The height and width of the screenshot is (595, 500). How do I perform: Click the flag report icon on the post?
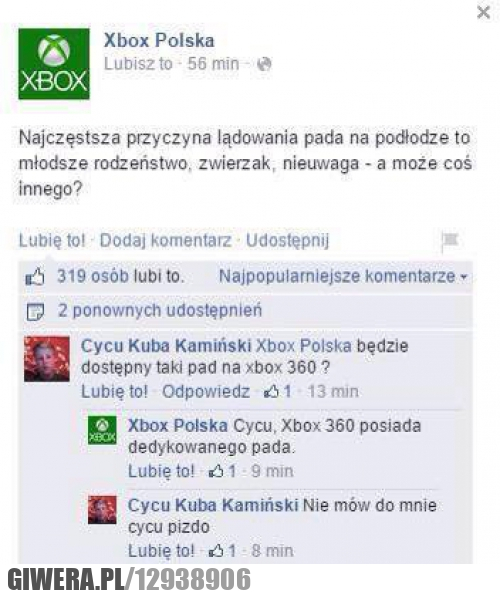[x=450, y=241]
